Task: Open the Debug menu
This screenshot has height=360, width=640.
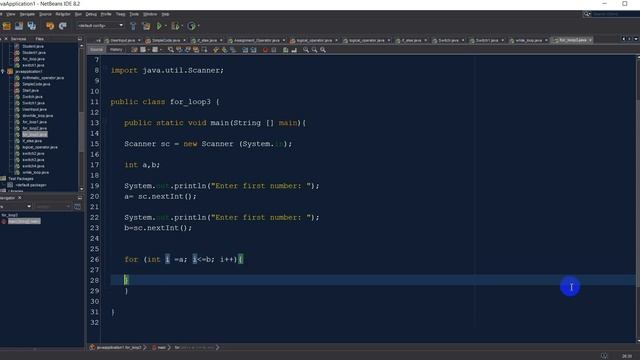Action: pos(91,14)
